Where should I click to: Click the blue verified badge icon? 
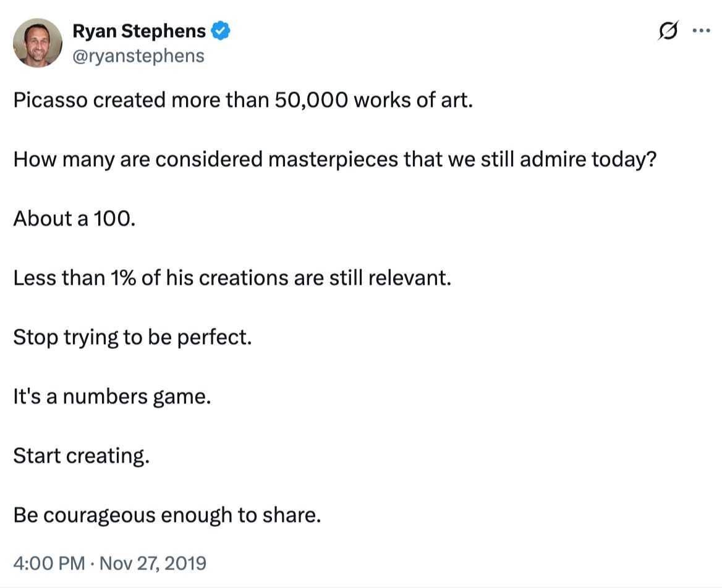(221, 31)
